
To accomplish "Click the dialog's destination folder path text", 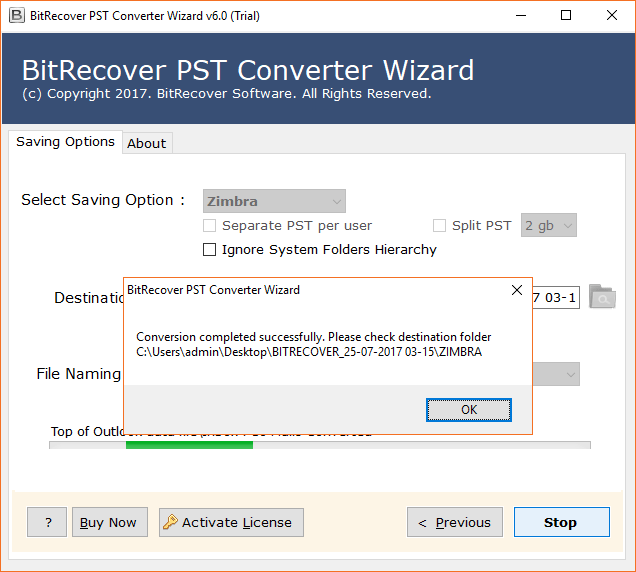I will [x=309, y=352].
